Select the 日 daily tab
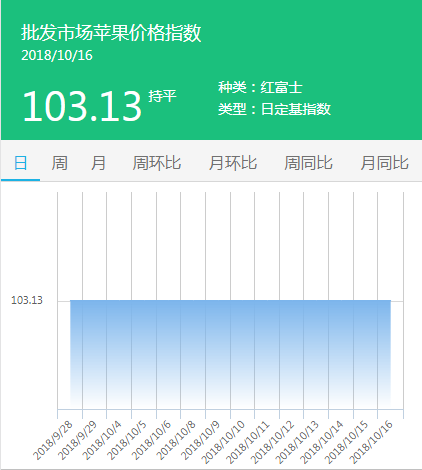This screenshot has height=470, width=422. coord(20,163)
